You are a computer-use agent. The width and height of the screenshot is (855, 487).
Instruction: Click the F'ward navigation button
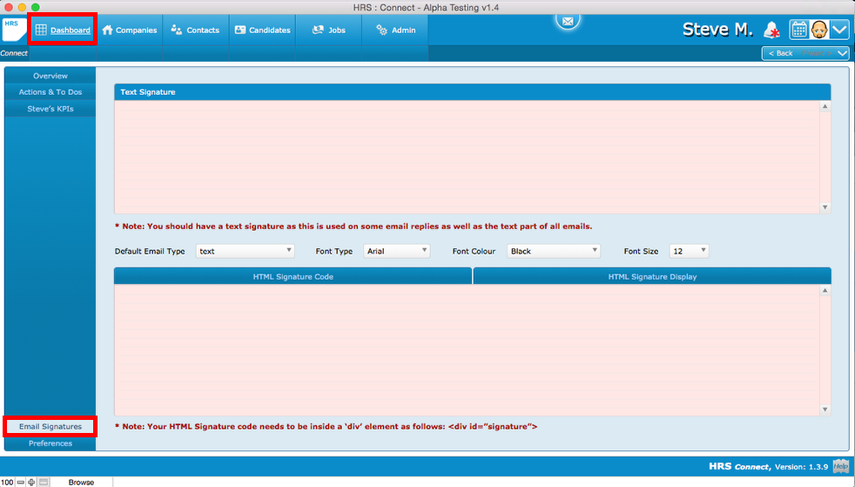(x=817, y=53)
